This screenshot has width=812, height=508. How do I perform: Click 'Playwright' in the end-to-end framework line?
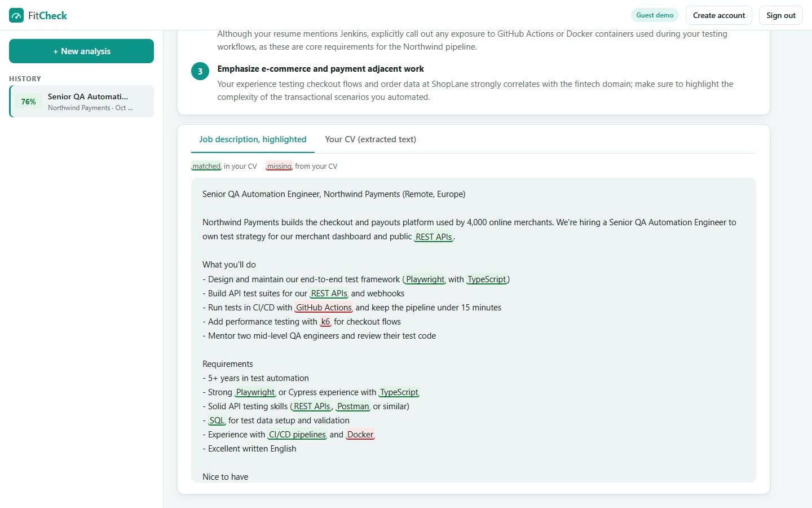point(425,279)
